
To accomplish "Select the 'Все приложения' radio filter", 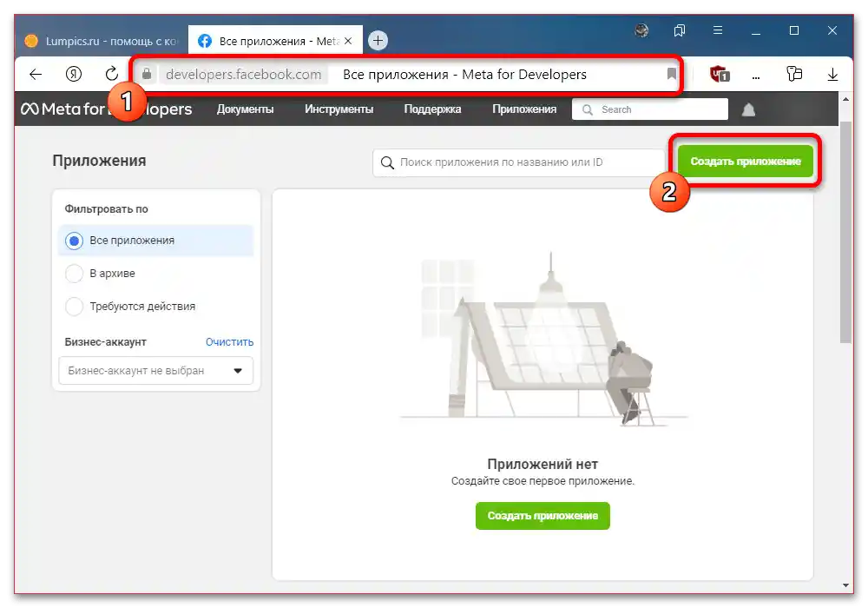I will [74, 241].
